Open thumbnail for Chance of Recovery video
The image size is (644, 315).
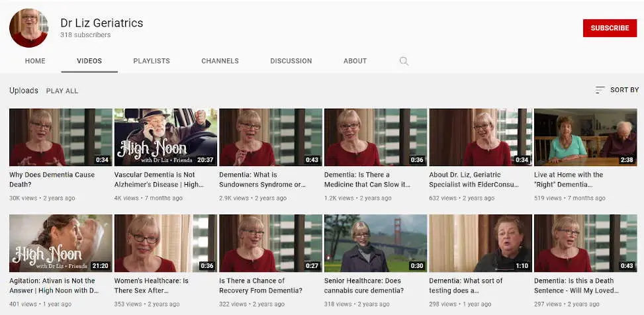[271, 243]
